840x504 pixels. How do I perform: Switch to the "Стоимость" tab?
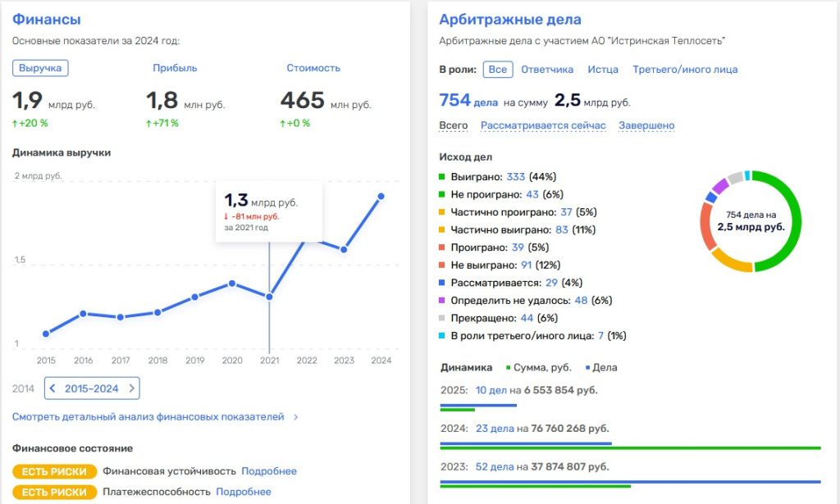[x=313, y=68]
